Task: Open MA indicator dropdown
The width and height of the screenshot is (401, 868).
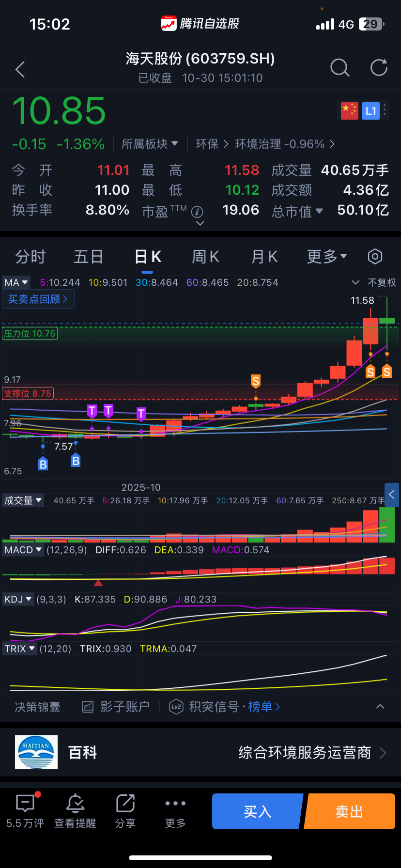Action: pyautogui.click(x=16, y=282)
